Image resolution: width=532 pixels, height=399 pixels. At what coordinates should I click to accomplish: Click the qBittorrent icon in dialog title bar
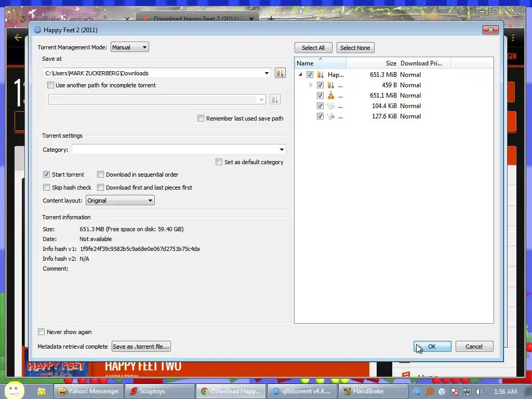37,30
